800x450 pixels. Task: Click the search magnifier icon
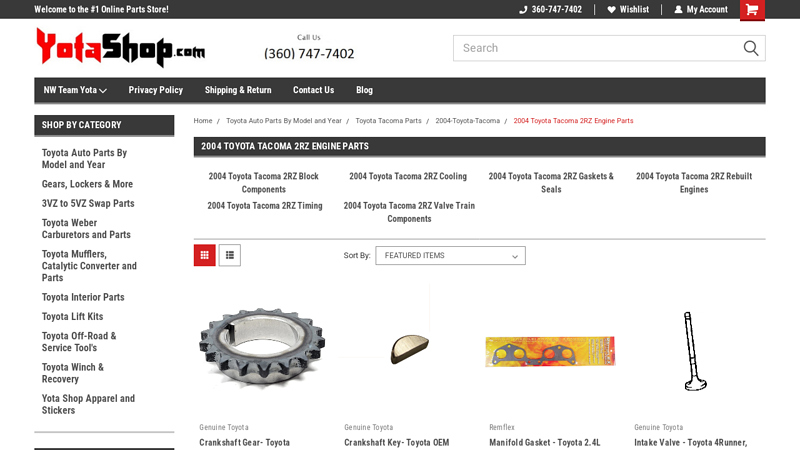click(x=751, y=48)
